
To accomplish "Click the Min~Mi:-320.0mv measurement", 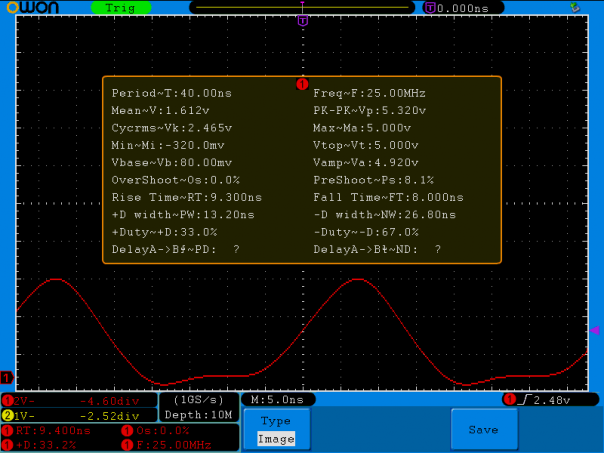I will [x=168, y=145].
